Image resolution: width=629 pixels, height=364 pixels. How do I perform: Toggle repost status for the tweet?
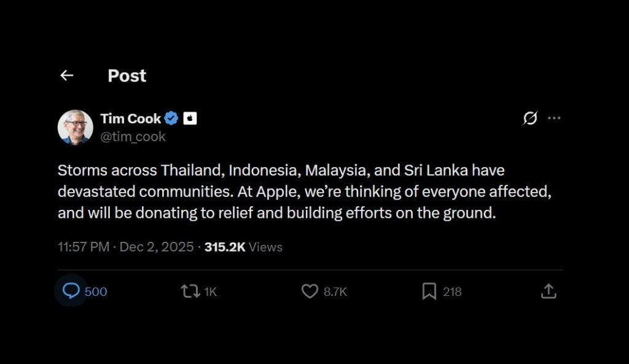[190, 291]
